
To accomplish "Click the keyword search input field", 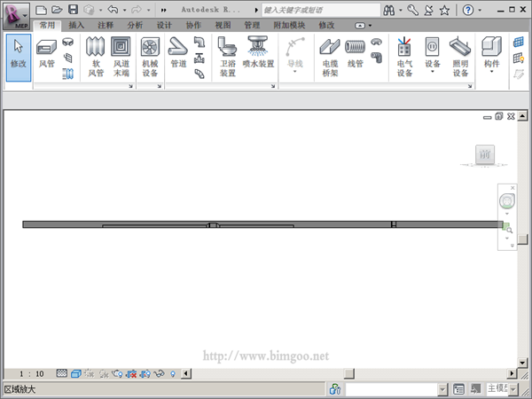I will pos(321,10).
